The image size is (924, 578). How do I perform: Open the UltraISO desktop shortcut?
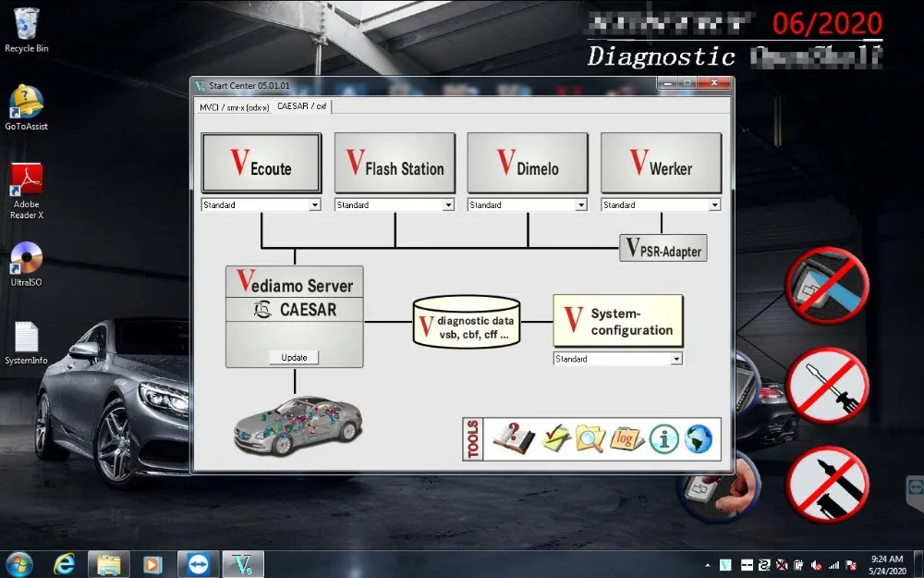click(26, 264)
